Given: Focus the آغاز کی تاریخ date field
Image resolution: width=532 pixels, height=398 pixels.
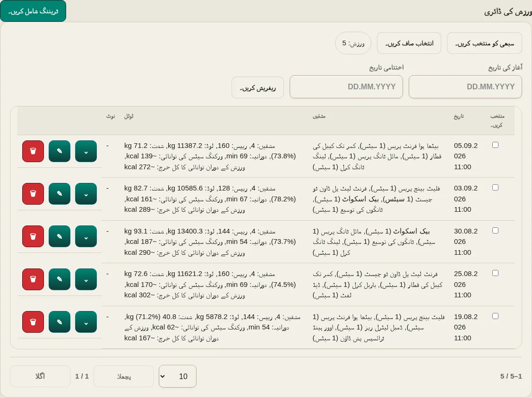Looking at the screenshot, I should click(x=465, y=87).
